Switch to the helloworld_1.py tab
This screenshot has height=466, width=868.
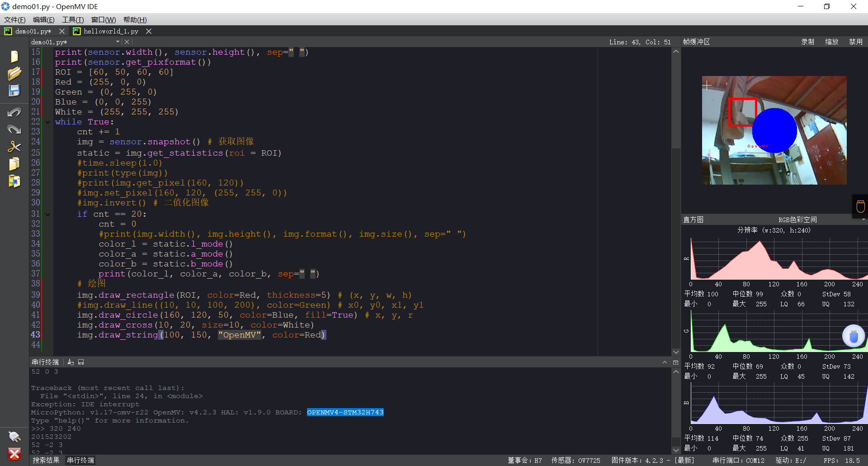[111, 31]
